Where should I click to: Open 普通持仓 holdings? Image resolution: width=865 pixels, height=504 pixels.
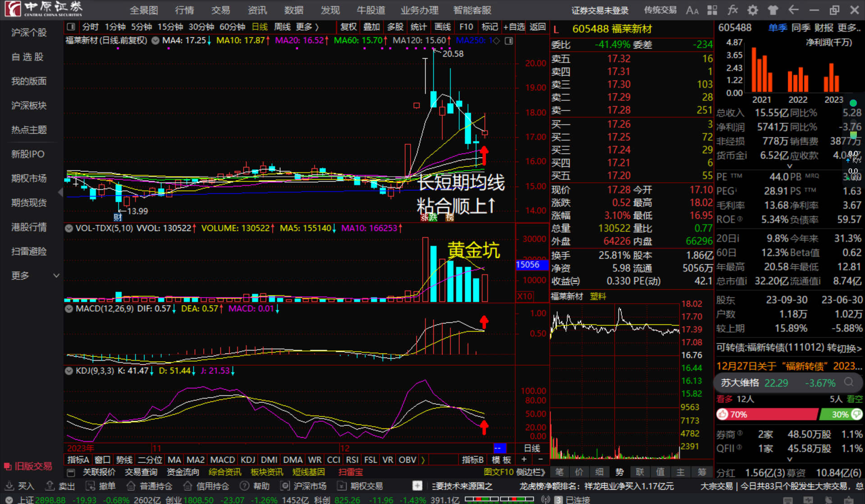point(150,486)
